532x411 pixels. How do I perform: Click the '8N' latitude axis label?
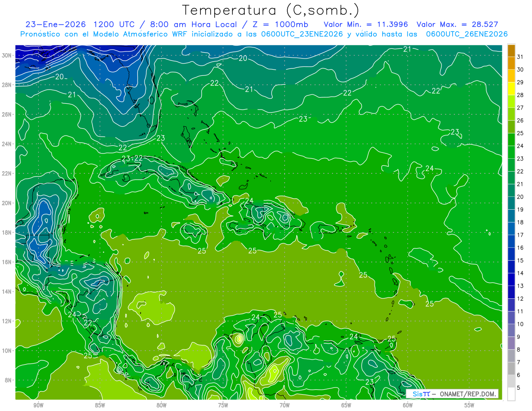(x=9, y=380)
